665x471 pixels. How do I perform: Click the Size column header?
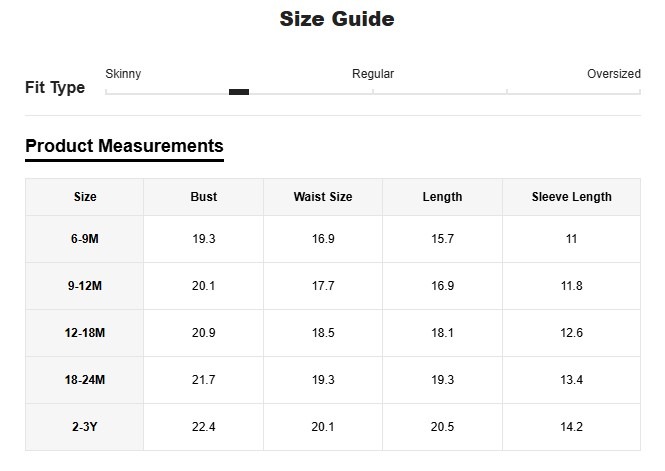pyautogui.click(x=85, y=197)
